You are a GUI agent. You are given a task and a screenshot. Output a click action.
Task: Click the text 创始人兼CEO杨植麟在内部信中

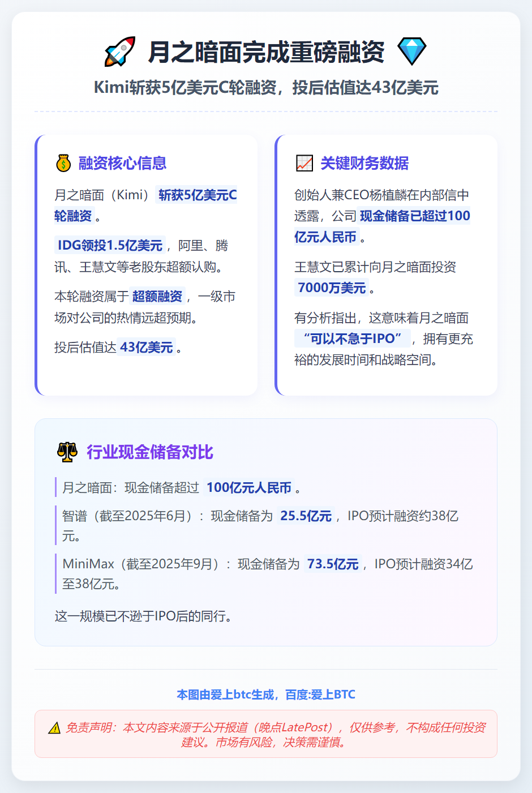click(381, 195)
